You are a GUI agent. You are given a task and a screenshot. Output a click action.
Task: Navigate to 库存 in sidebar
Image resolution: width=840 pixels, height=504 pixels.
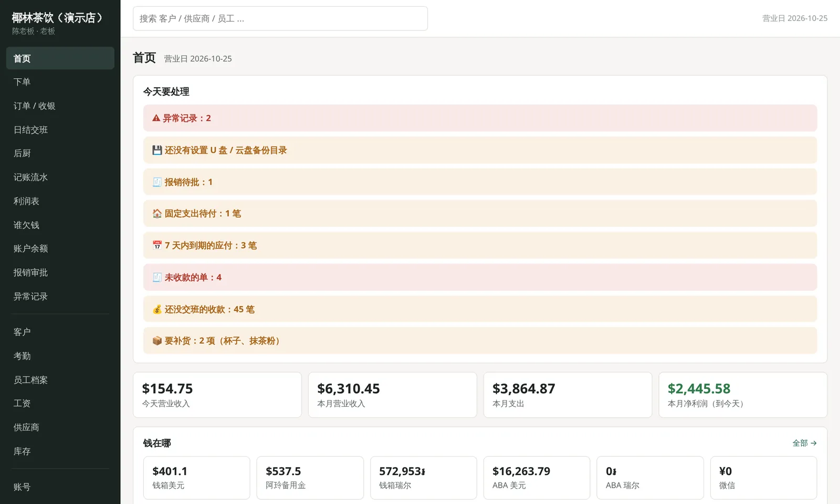click(60, 451)
